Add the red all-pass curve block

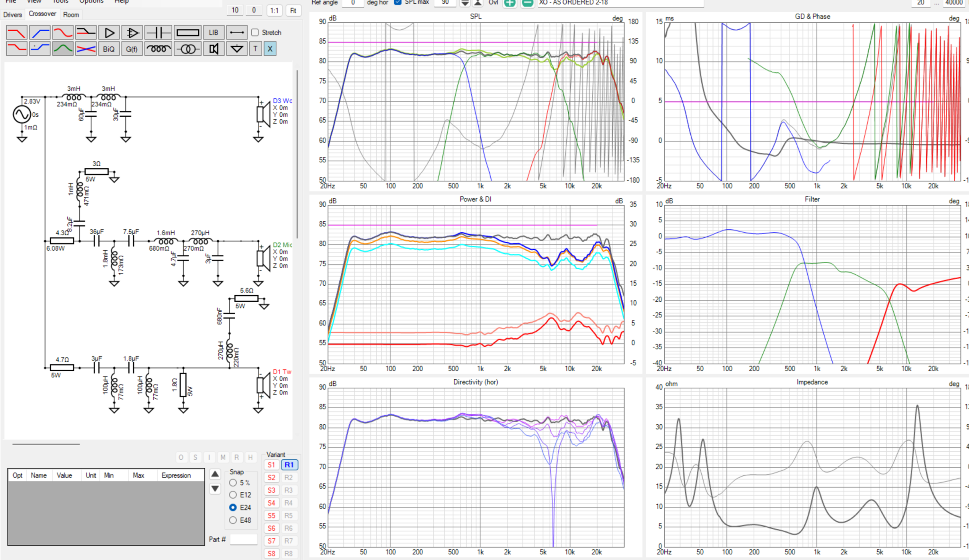pos(62,33)
